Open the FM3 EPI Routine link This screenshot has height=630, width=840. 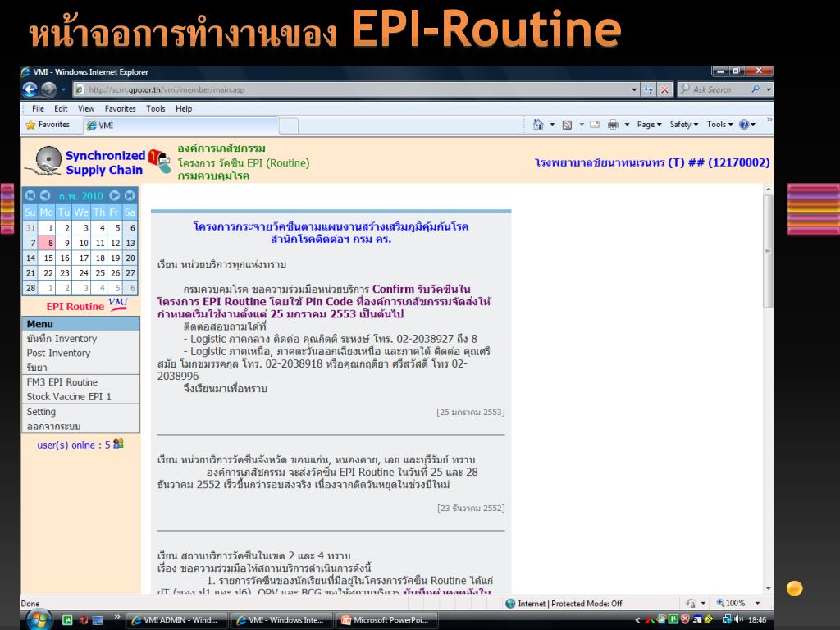coord(62,382)
